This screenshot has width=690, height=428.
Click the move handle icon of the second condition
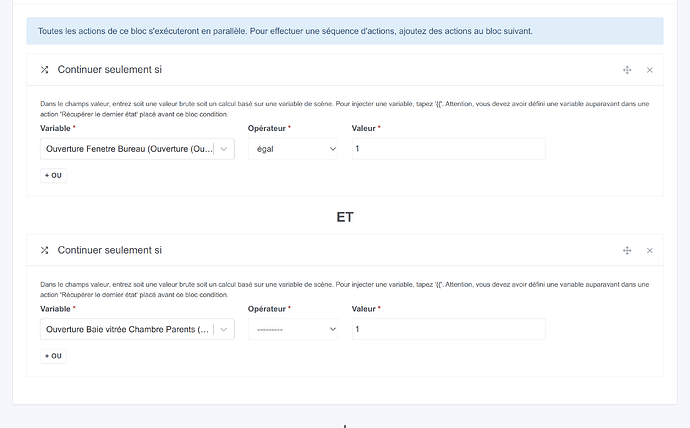click(x=627, y=250)
